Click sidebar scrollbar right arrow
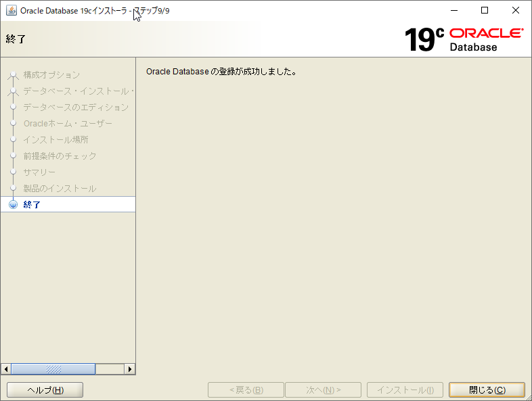The width and height of the screenshot is (532, 401). pyautogui.click(x=129, y=369)
